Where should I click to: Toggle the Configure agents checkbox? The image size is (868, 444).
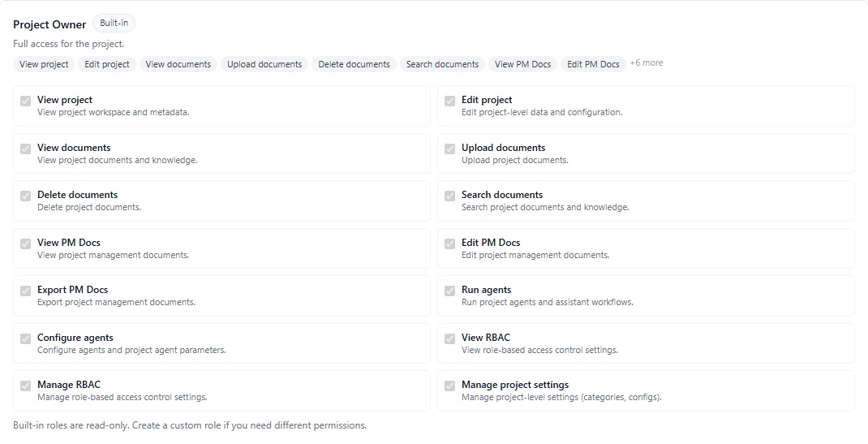click(x=26, y=338)
